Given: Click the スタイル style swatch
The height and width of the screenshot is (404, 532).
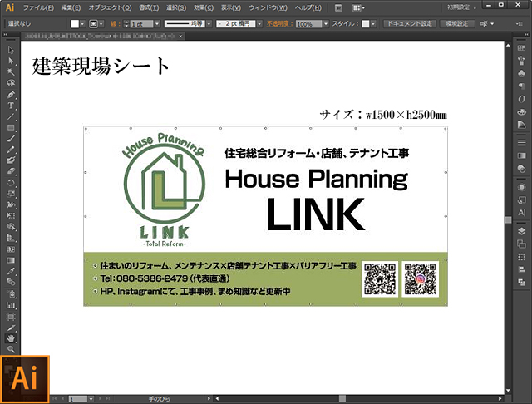Looking at the screenshot, I should (x=366, y=24).
